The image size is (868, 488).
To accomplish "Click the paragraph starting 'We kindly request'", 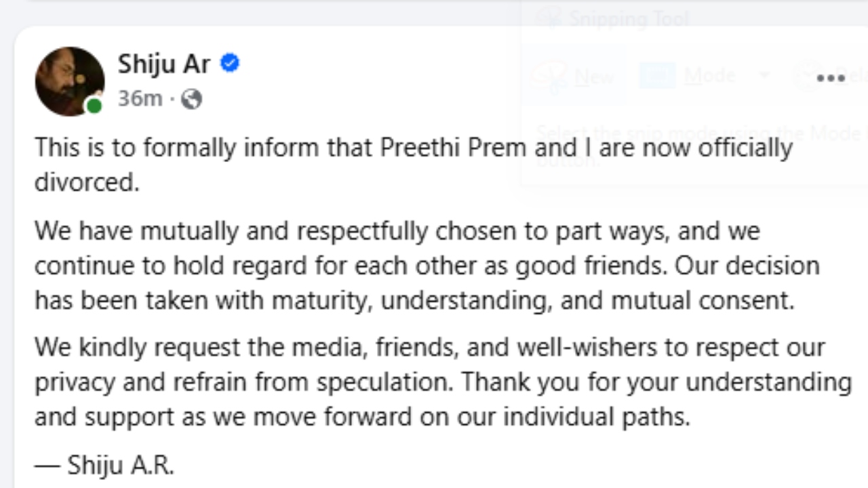I will [x=442, y=382].
